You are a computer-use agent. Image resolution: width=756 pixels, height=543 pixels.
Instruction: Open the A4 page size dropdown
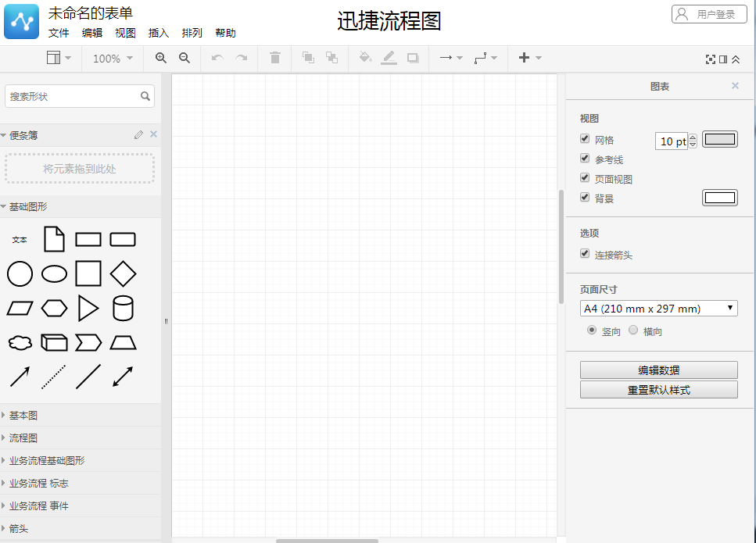pyautogui.click(x=658, y=308)
